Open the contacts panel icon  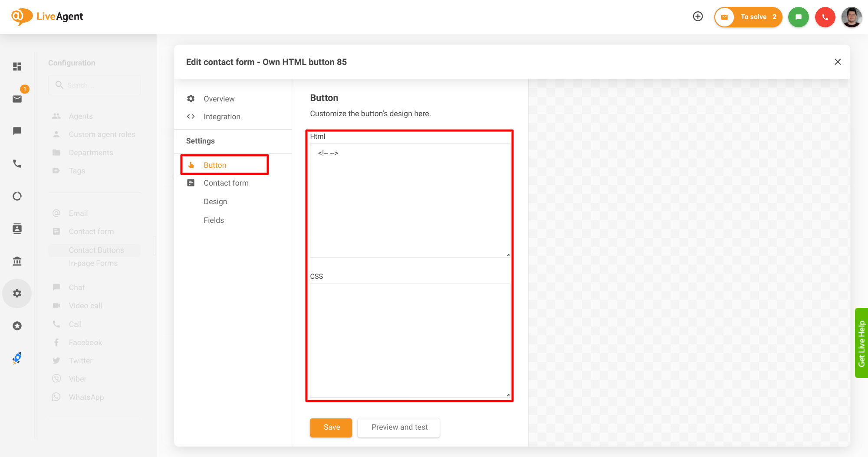17,228
